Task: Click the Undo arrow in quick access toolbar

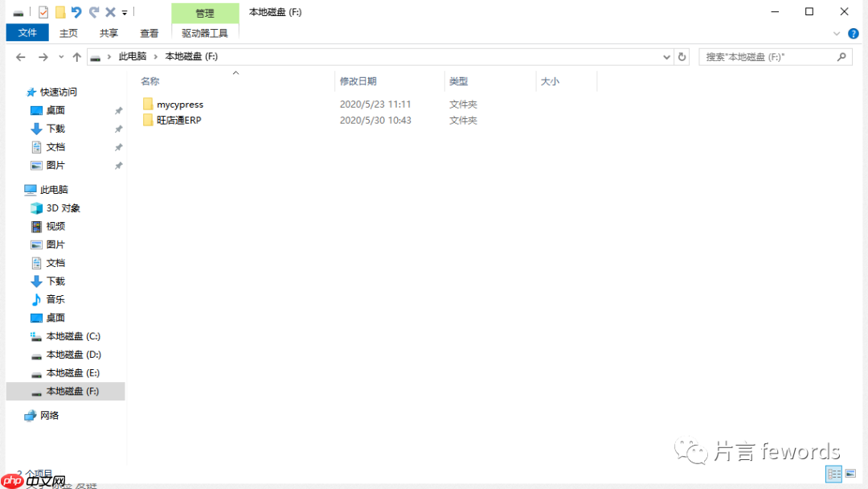Action: [76, 12]
